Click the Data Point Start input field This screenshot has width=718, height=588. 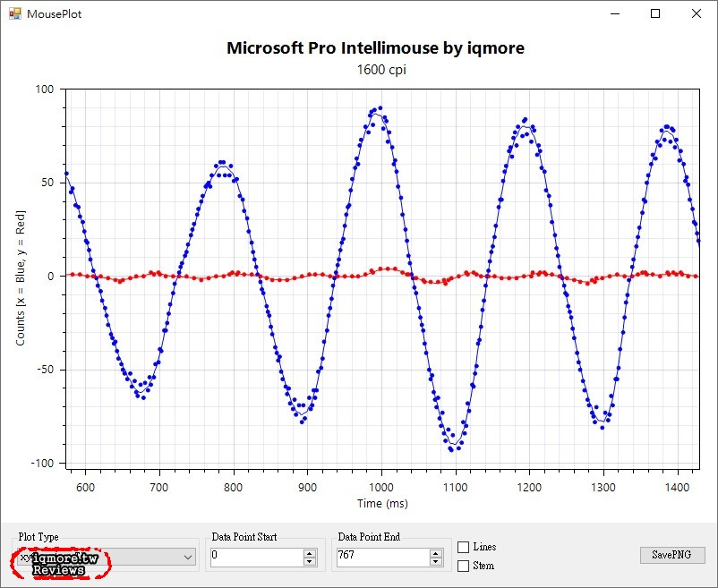coord(256,557)
